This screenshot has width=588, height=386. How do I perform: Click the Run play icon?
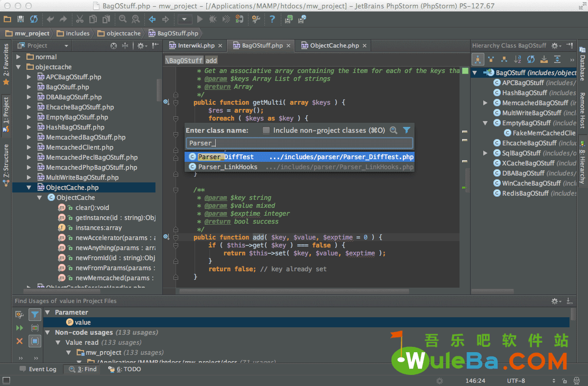click(200, 19)
